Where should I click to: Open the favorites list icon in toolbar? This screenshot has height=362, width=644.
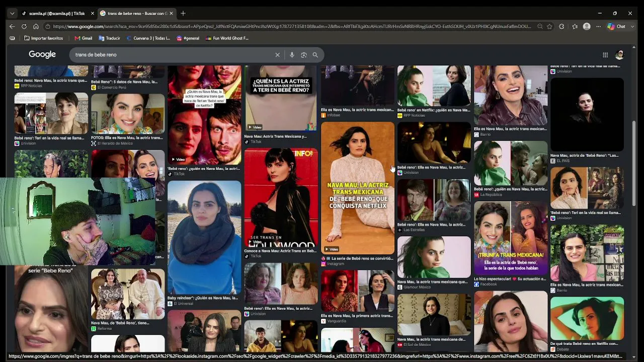575,27
